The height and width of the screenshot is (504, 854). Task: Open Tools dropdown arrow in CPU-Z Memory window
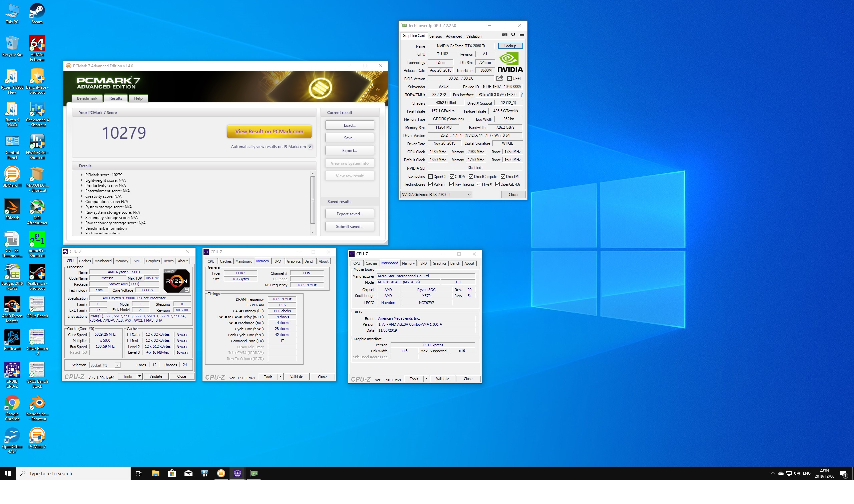280,377
